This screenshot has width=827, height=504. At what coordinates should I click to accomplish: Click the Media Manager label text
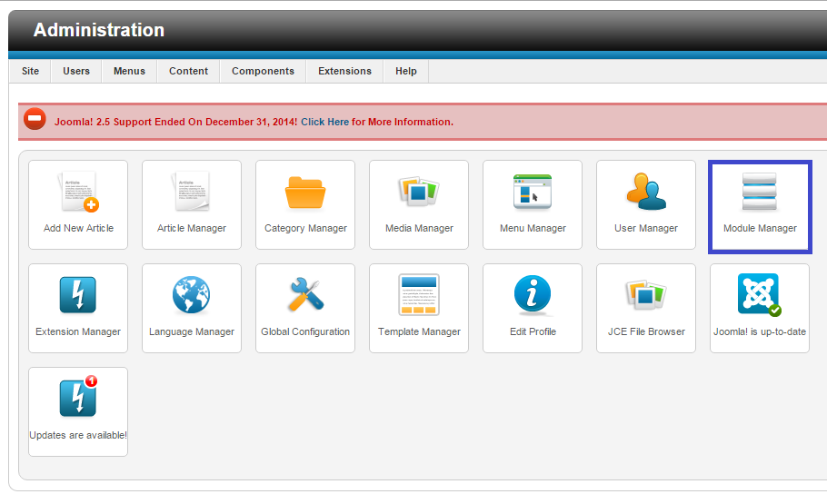(419, 228)
